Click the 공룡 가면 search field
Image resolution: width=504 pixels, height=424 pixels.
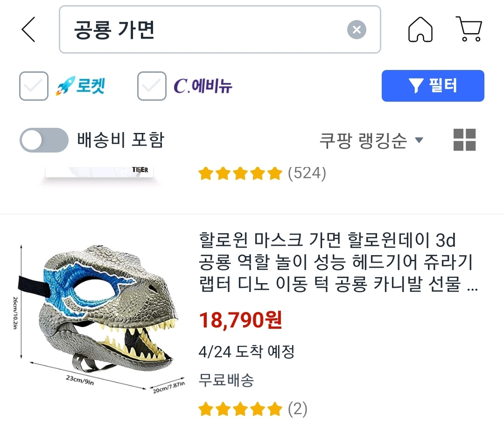(x=205, y=30)
